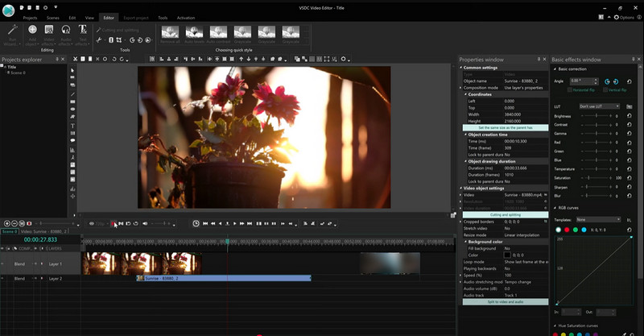Select the arrow cursor tool in left toolbar
644x336 pixels.
click(72, 70)
